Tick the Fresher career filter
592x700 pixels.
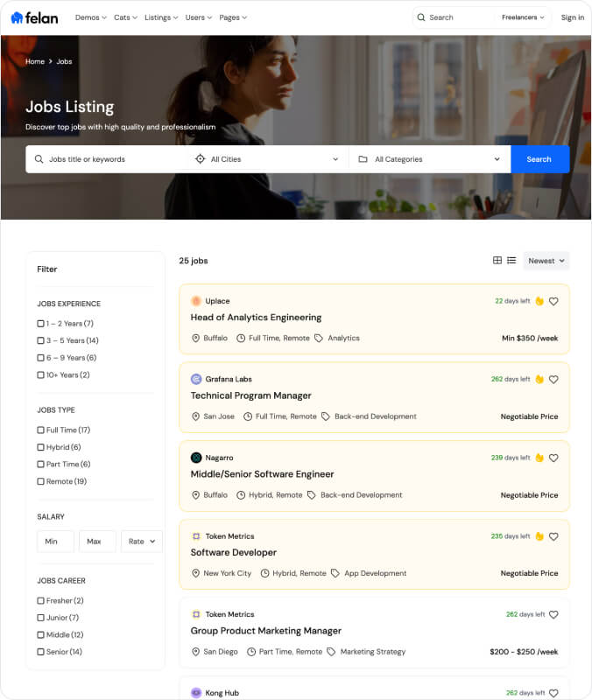pos(40,600)
